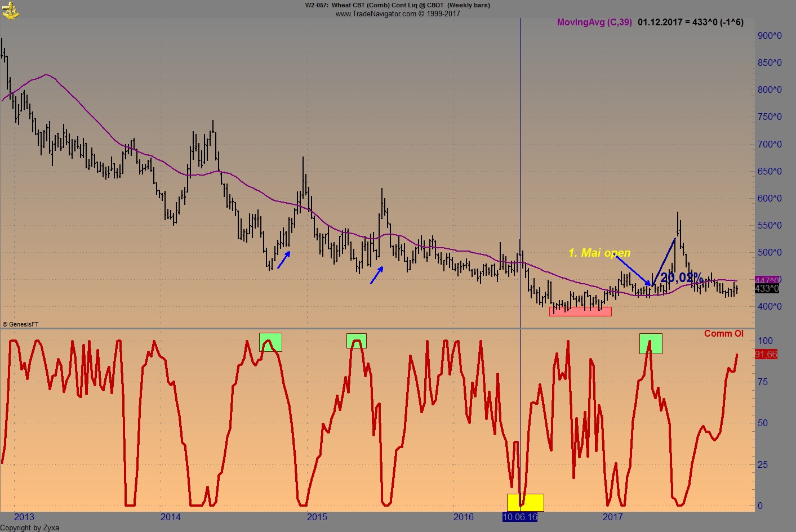This screenshot has width=796, height=532.
Task: Click the 2015 year label on time axis
Action: pos(317,517)
